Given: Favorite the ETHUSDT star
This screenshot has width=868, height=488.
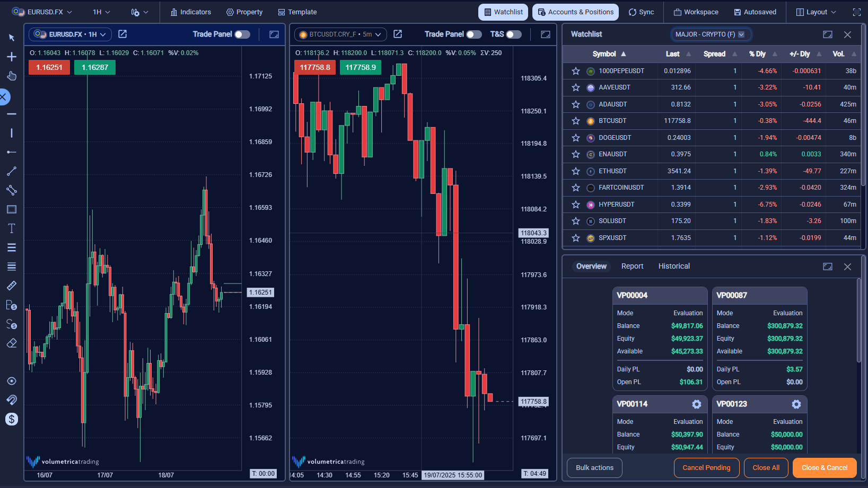Looking at the screenshot, I should pos(576,171).
